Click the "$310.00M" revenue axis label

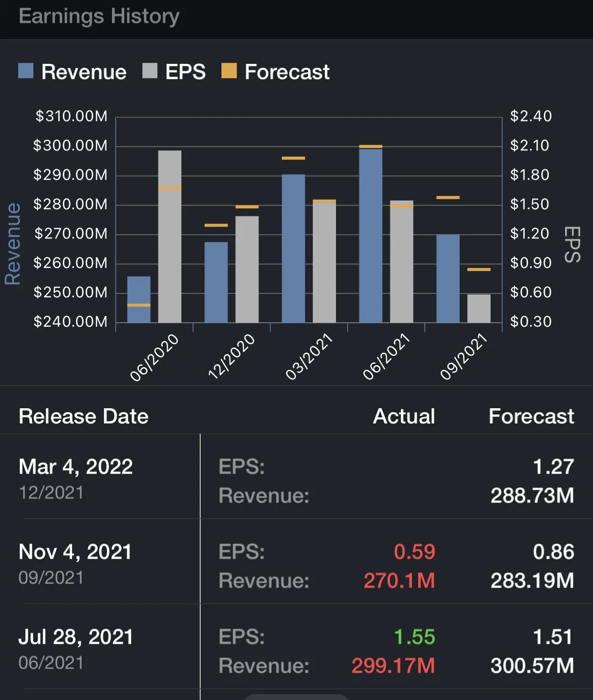(x=71, y=116)
